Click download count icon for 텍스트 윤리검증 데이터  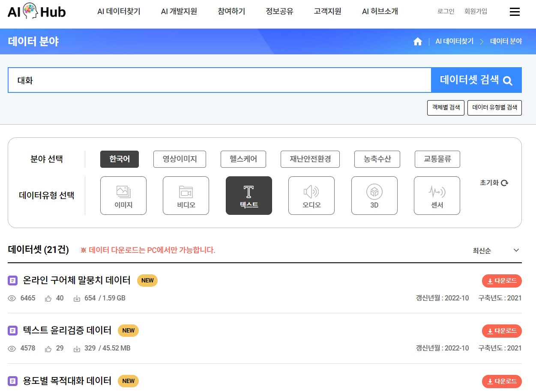point(77,349)
